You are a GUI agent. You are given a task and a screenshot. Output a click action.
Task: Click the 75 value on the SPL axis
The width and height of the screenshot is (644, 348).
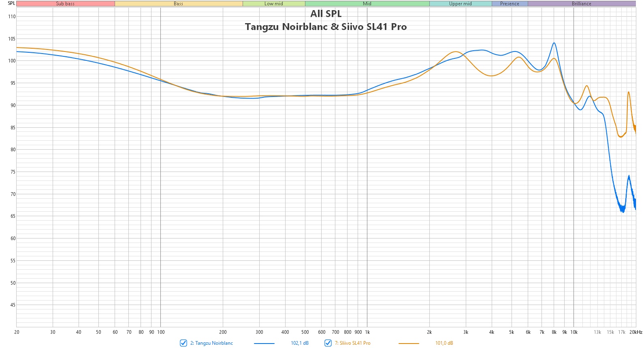coord(13,172)
